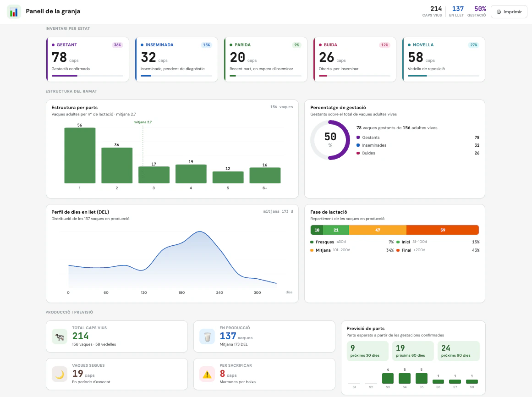Image resolution: width=532 pixels, height=397 pixels.
Task: Click the S4 bar in calving forecast
Action: pos(405,378)
